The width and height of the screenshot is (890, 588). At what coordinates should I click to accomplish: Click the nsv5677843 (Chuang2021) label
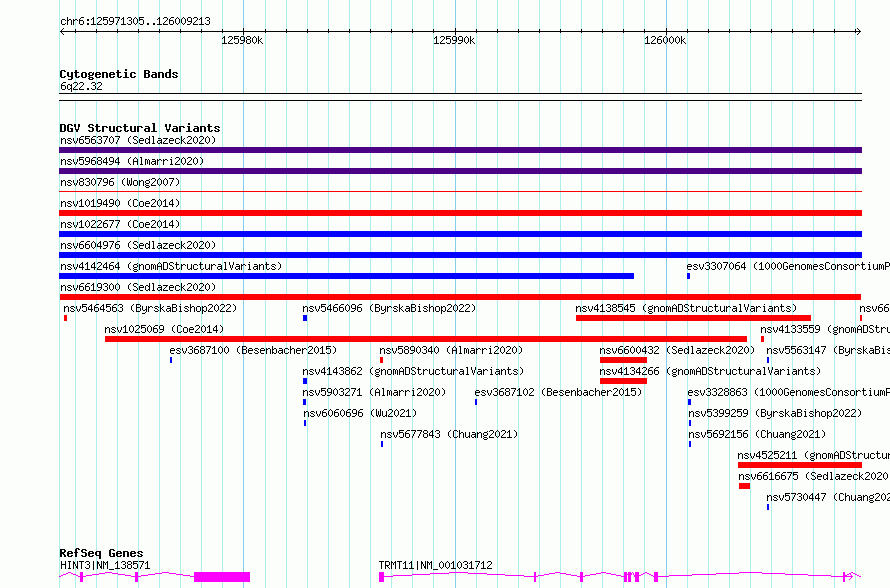pos(449,434)
